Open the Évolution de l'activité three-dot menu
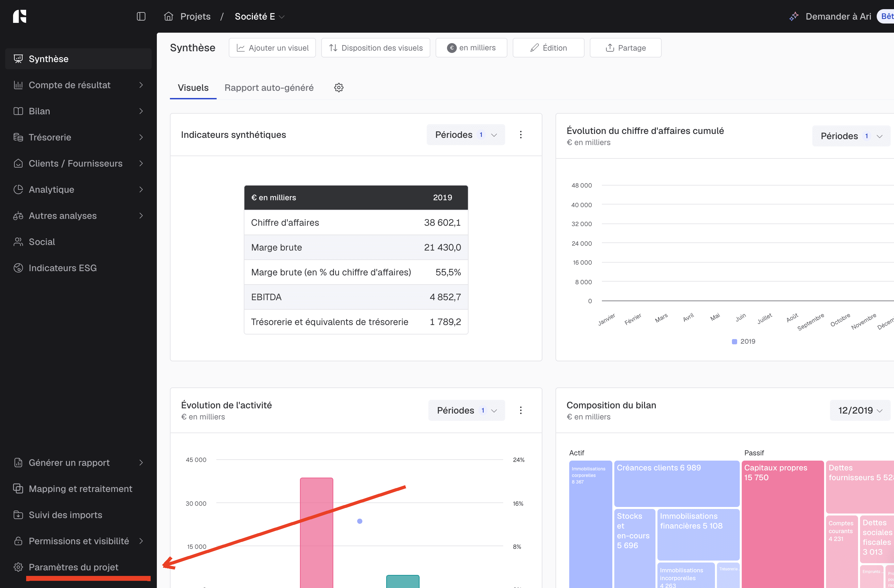This screenshot has height=588, width=894. pyautogui.click(x=521, y=410)
